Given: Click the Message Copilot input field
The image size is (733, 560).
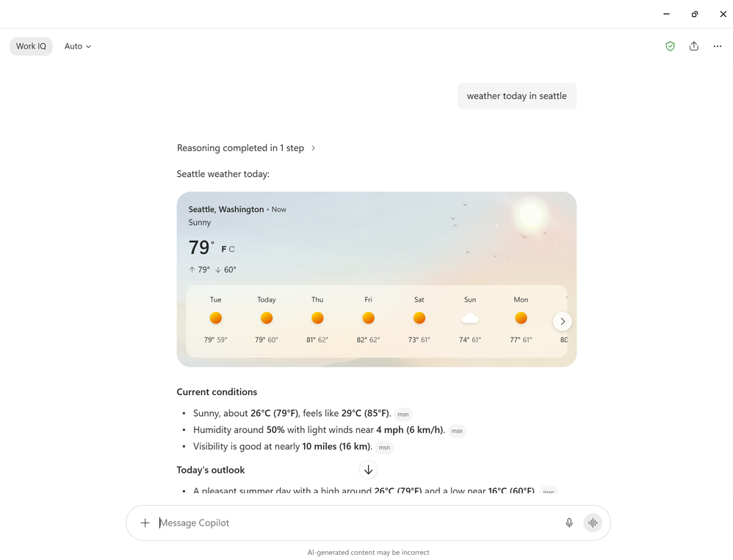Looking at the screenshot, I should 358,523.
